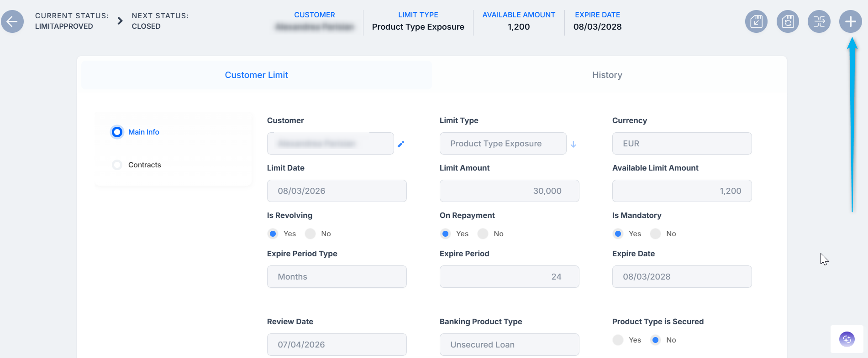Select Yes for On Repayment
Viewport: 868px width, 358px height.
click(x=446, y=234)
